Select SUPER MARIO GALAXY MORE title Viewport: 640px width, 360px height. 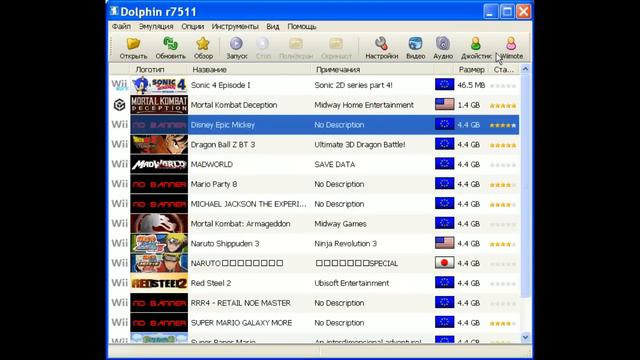click(241, 323)
